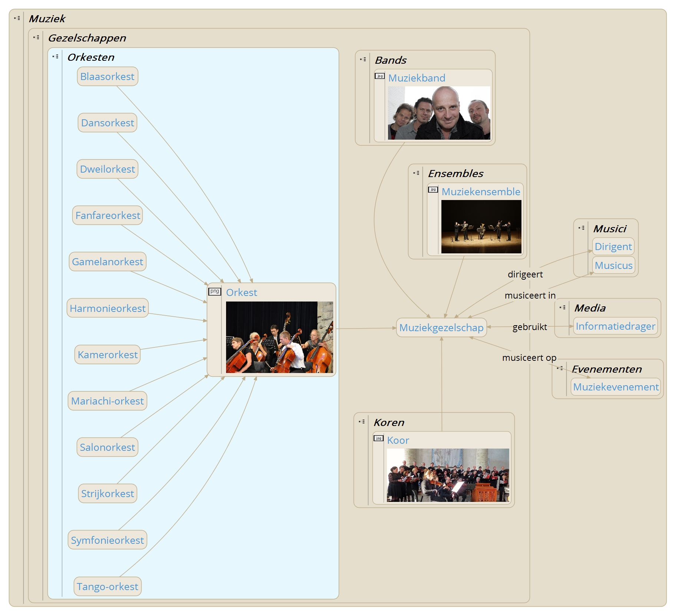Click the band photo under Muziekband
This screenshot has height=616, width=676.
pos(439,113)
